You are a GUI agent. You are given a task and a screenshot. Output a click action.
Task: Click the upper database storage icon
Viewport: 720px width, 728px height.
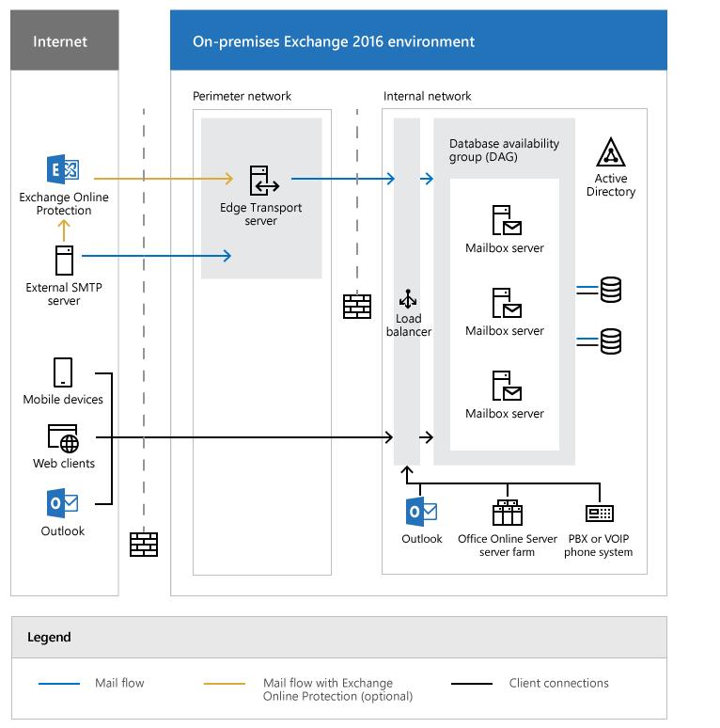click(x=611, y=290)
